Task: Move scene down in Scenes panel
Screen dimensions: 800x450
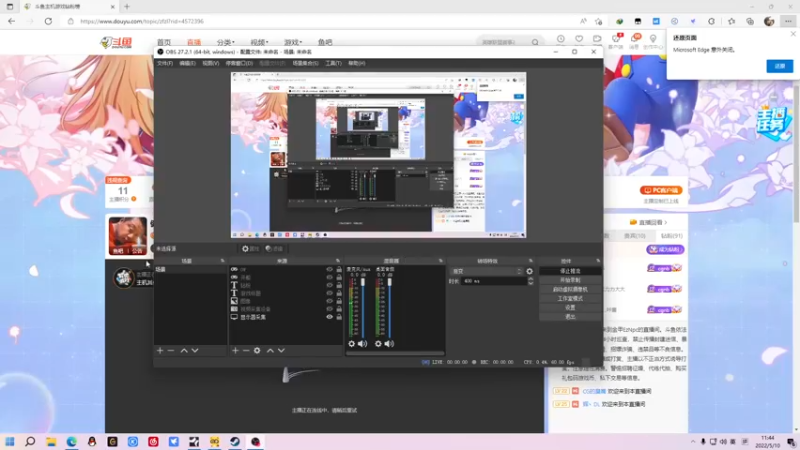Action: (195, 351)
